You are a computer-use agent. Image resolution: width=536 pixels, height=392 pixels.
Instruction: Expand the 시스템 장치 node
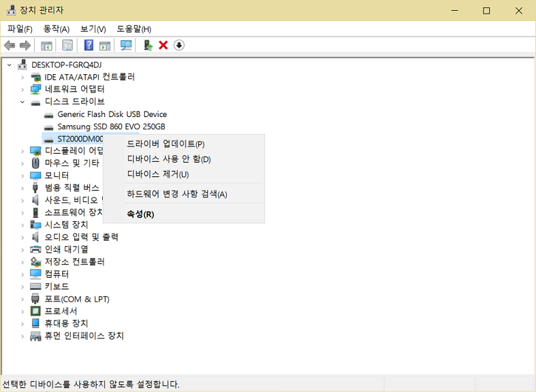tap(22, 225)
